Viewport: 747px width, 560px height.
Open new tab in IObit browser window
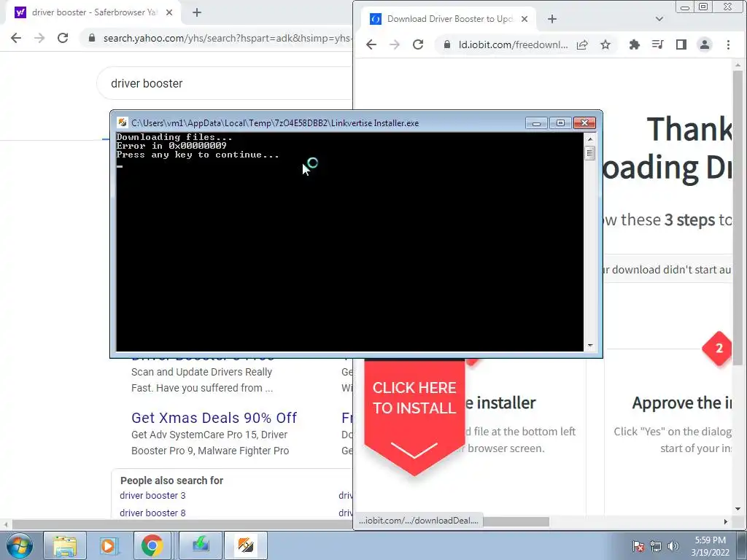pos(551,19)
